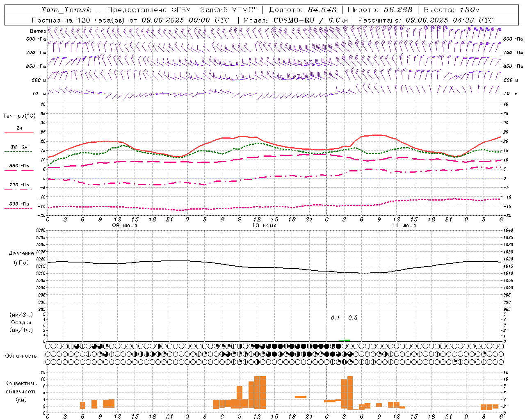Select the Широта: 56.288 value
Viewport: 525px width, 420px height.
pos(380,10)
